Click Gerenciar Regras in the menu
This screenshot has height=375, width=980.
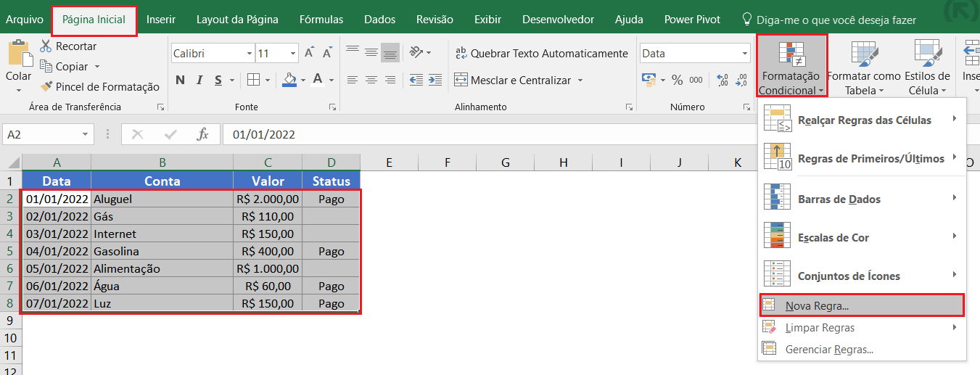(828, 350)
